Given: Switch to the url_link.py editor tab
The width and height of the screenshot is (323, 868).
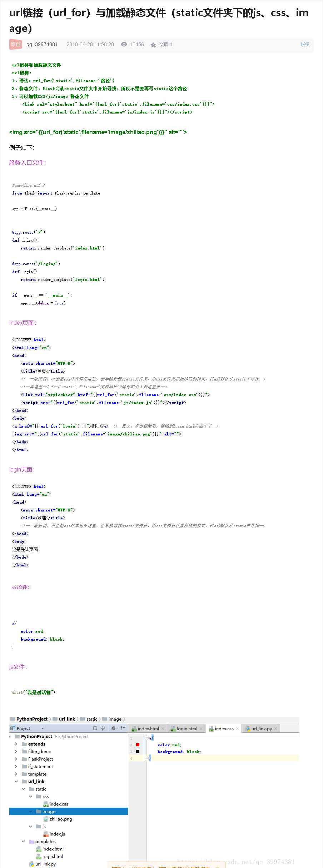Looking at the screenshot, I should [x=261, y=728].
